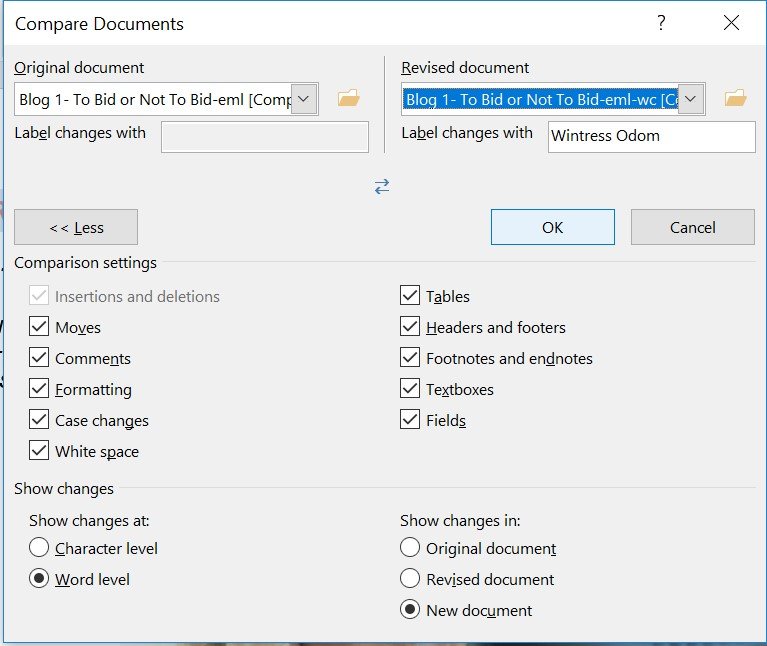
Task: Browse for revised document folder icon
Action: (735, 98)
